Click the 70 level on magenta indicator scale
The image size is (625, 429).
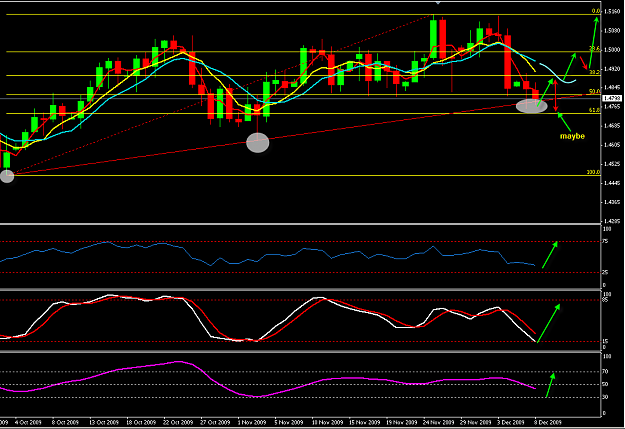pyautogui.click(x=605, y=372)
